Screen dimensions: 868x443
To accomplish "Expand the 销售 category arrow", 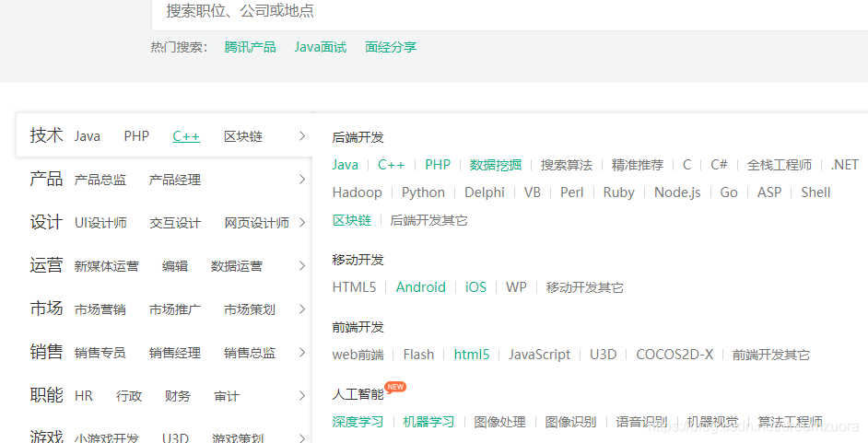I will [x=301, y=353].
